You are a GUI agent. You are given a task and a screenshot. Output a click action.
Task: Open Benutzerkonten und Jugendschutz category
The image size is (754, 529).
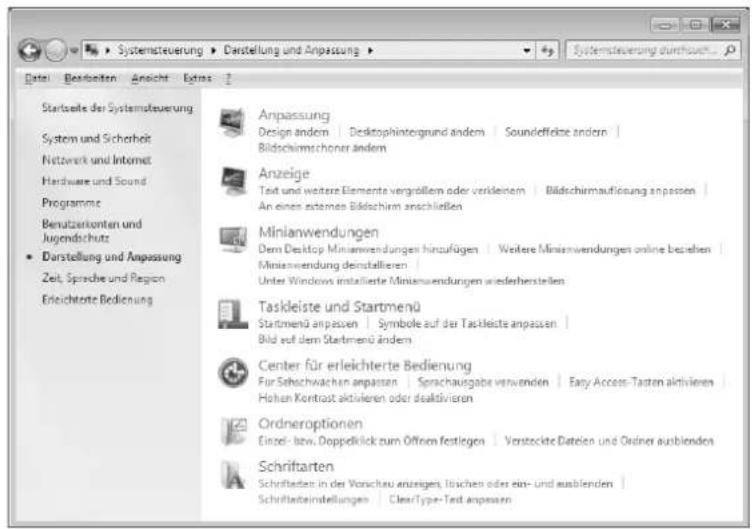(92, 231)
